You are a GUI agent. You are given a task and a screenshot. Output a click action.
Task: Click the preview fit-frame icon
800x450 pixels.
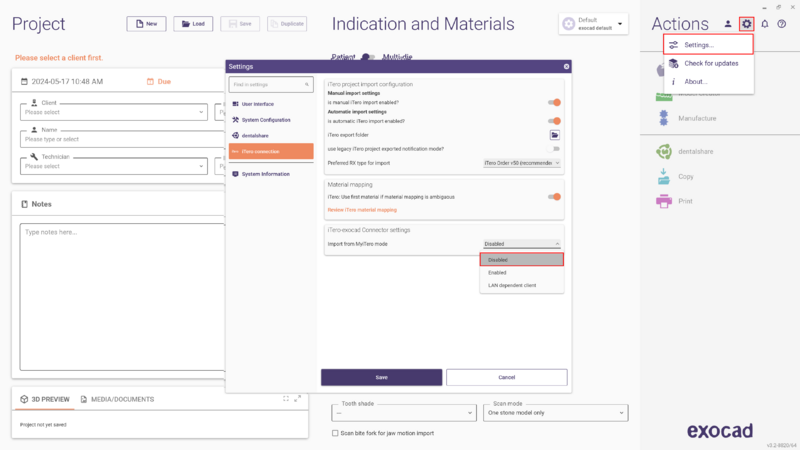click(x=286, y=398)
